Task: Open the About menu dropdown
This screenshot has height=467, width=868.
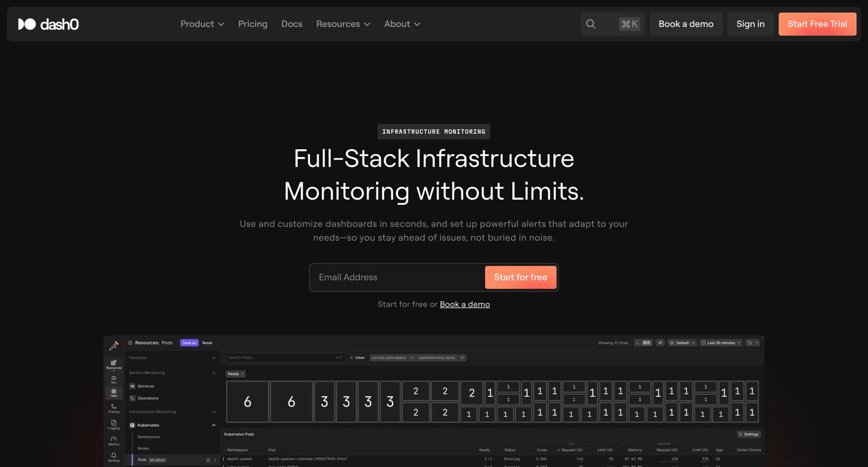Action: coord(402,24)
